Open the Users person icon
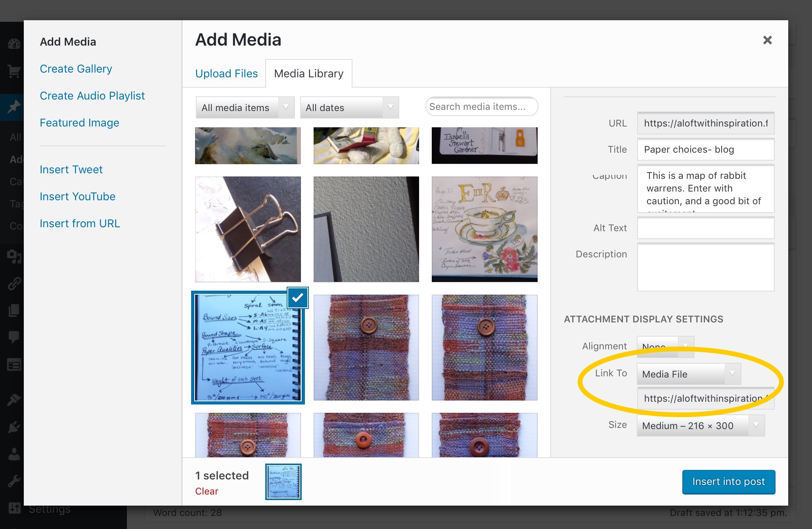The image size is (812, 529). tap(13, 454)
